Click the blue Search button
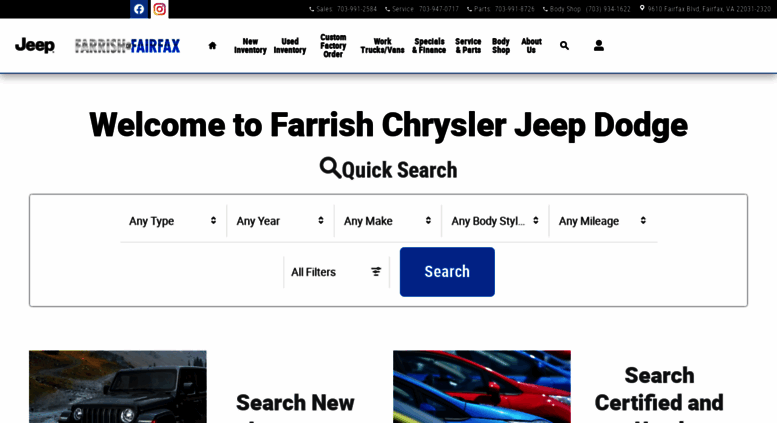 447,272
